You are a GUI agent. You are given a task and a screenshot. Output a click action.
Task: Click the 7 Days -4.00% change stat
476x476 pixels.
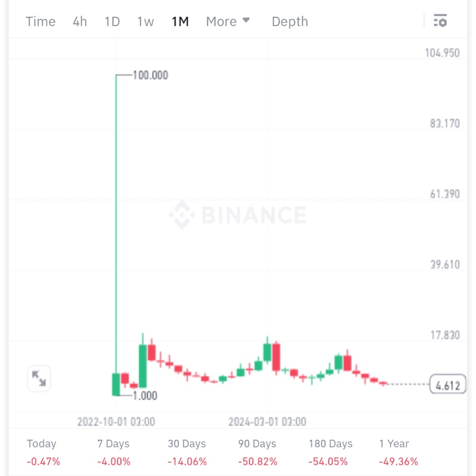[x=114, y=452]
